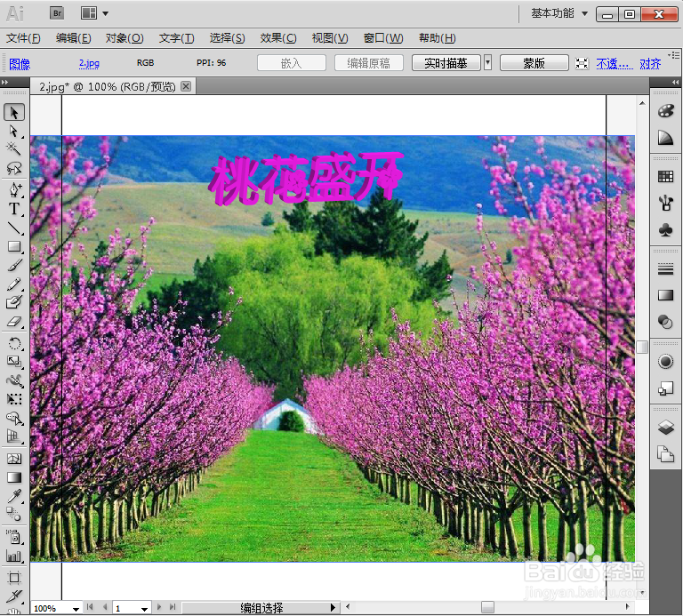Open the Gradient panel icon
Image resolution: width=683 pixels, height=616 pixels.
pyautogui.click(x=665, y=296)
